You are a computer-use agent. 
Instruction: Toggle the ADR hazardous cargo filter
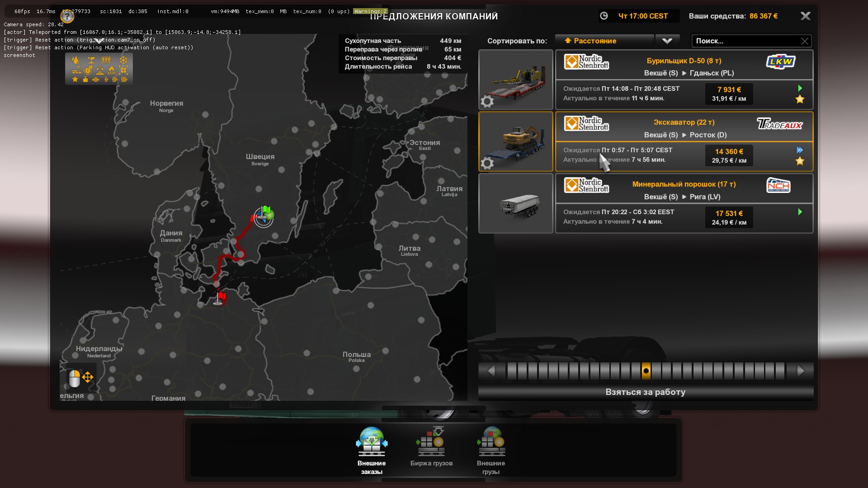[112, 70]
